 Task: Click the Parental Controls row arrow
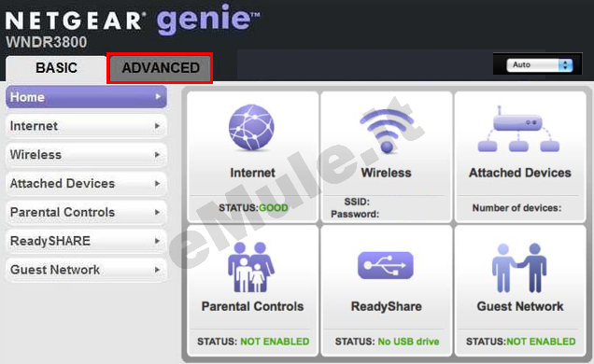click(x=158, y=212)
